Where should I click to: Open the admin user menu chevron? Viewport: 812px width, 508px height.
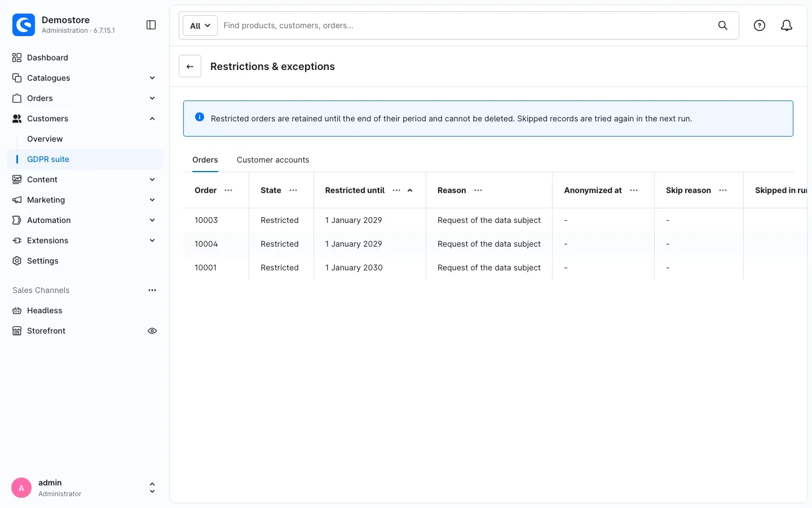click(152, 488)
